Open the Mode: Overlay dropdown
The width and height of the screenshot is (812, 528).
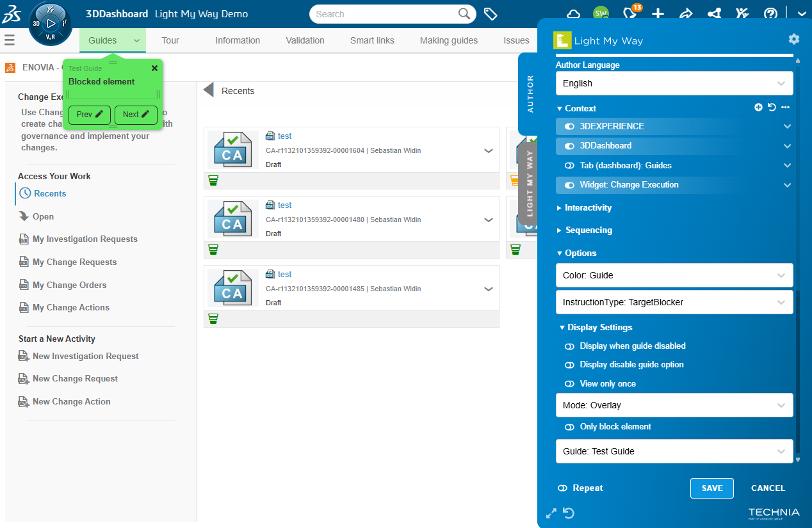(x=674, y=405)
